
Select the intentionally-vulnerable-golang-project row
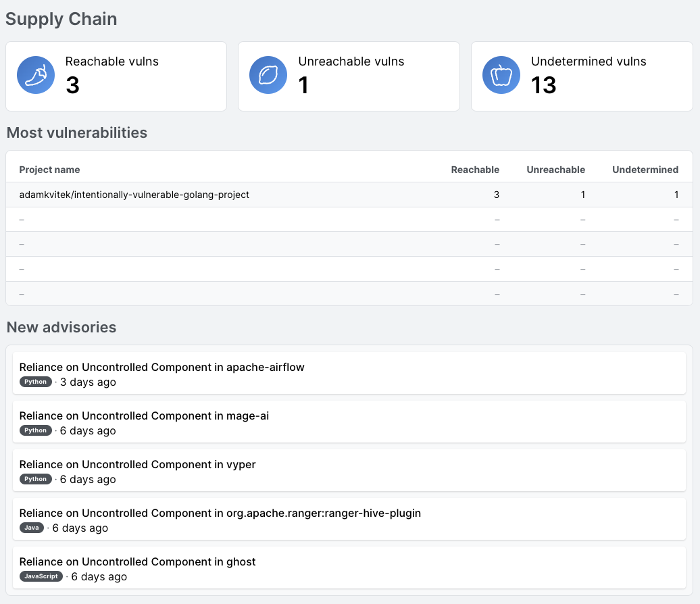pyautogui.click(x=270, y=195)
